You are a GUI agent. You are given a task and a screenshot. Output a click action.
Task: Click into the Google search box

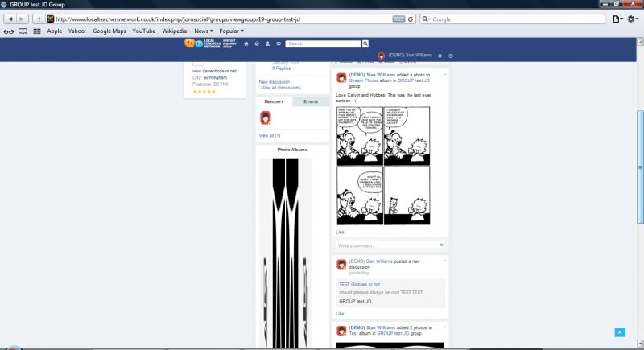tap(512, 19)
